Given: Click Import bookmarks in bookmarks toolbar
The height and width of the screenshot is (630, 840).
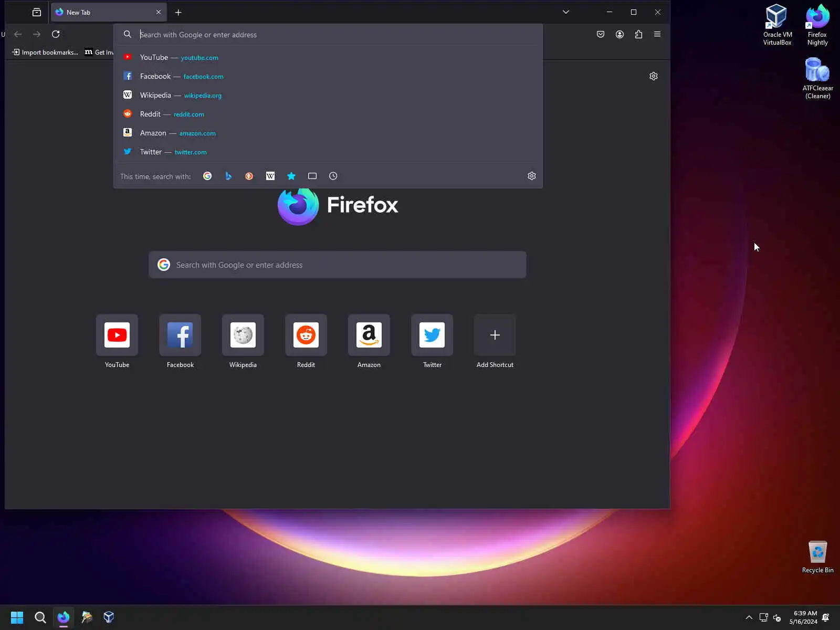Looking at the screenshot, I should pyautogui.click(x=45, y=52).
